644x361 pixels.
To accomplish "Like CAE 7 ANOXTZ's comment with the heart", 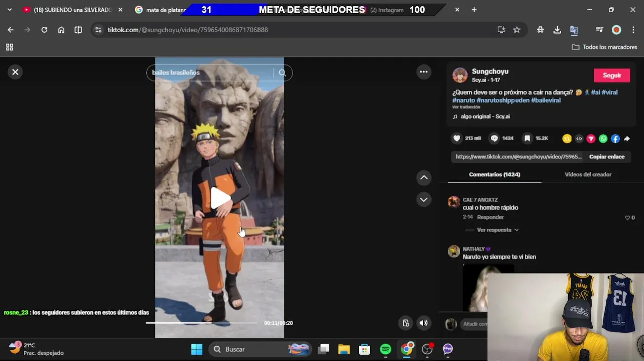I will click(x=627, y=218).
